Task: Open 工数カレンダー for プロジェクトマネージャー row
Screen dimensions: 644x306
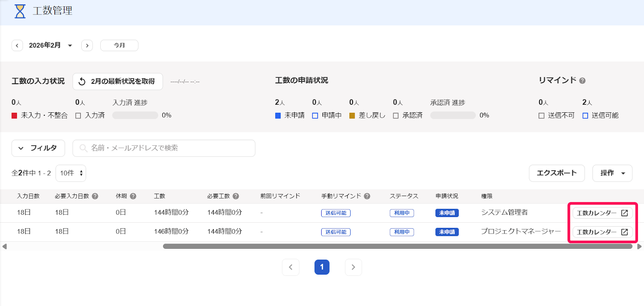Action: [602, 232]
